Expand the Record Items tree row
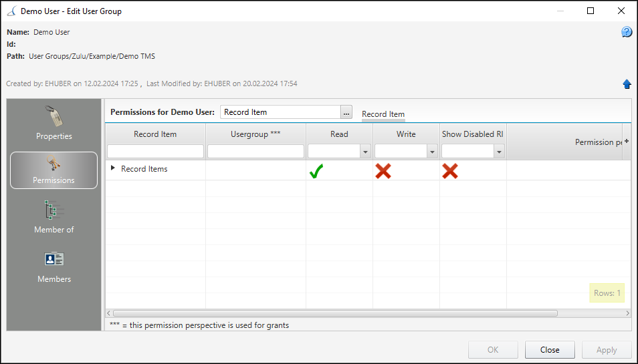 point(113,168)
